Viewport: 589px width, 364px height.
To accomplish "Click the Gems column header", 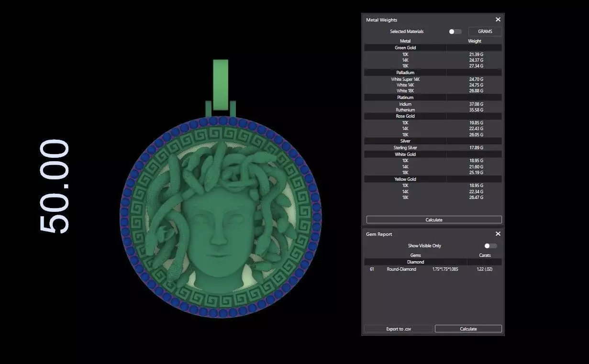I will point(416,255).
